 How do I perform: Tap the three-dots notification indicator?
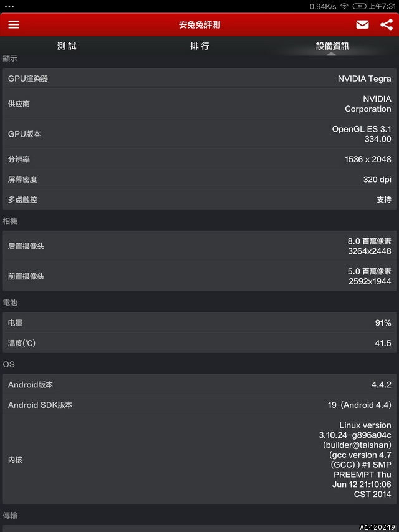click(x=9, y=6)
